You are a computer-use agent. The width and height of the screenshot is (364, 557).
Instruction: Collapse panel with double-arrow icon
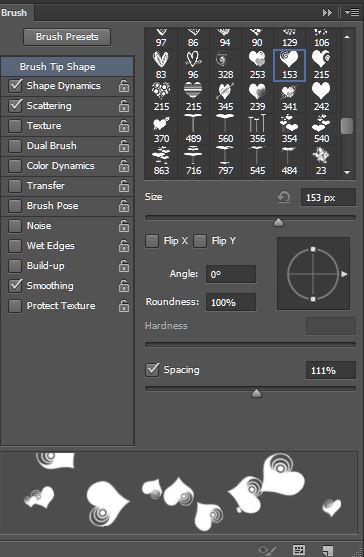pos(327,13)
